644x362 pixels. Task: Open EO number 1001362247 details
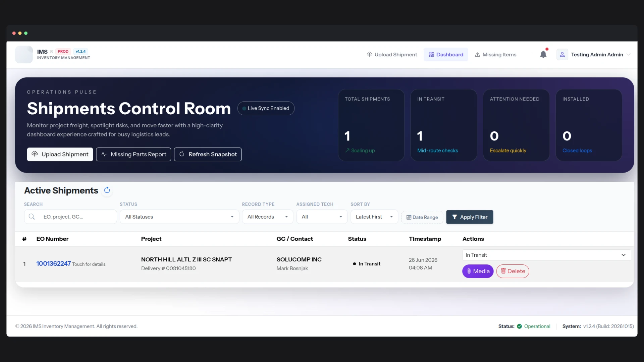click(54, 263)
